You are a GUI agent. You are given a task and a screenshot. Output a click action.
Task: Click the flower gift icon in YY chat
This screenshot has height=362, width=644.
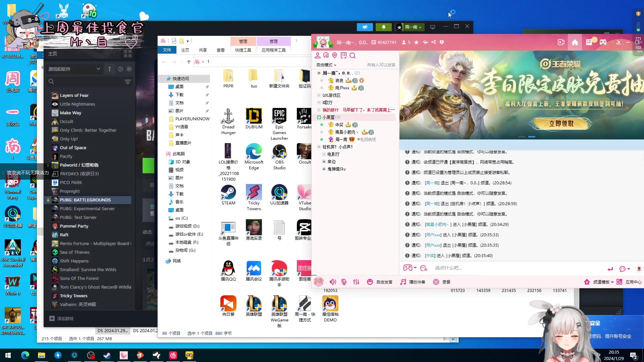[x=639, y=269]
